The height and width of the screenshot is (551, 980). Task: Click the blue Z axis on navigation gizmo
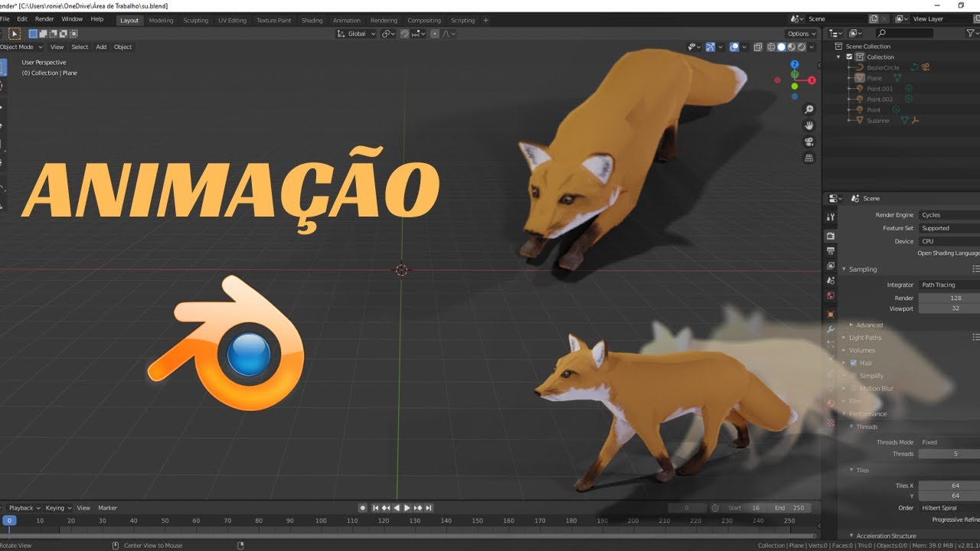tap(795, 64)
